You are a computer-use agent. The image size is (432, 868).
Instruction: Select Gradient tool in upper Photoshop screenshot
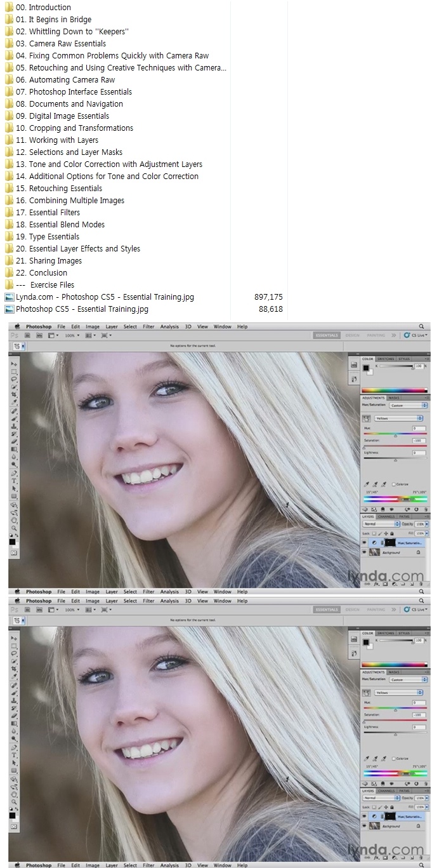pos(14,449)
